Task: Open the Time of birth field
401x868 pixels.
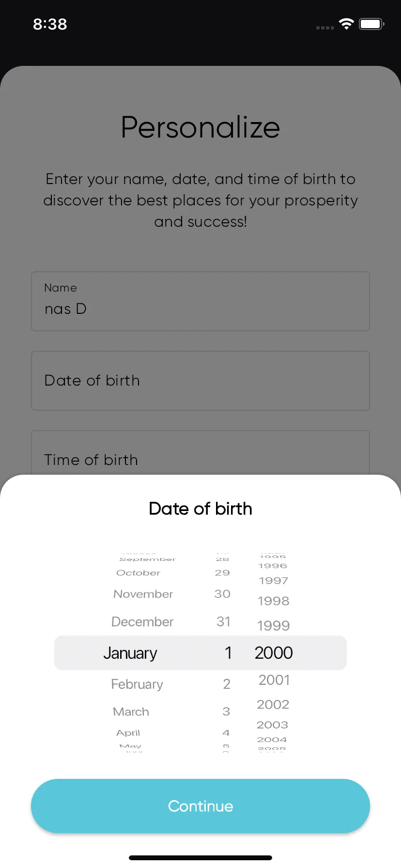Action: click(200, 453)
